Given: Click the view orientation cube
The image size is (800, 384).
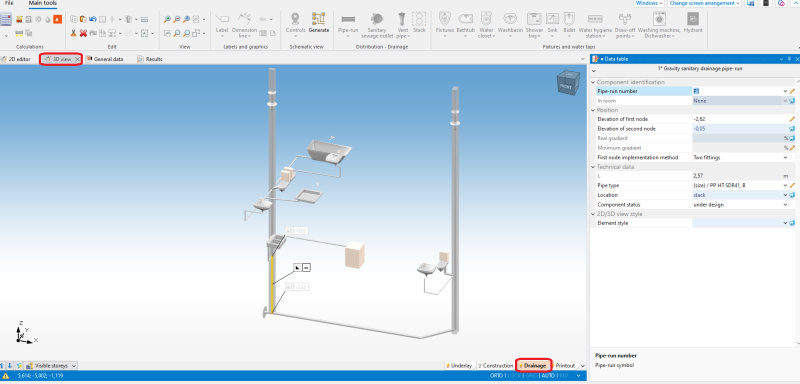Looking at the screenshot, I should [567, 83].
